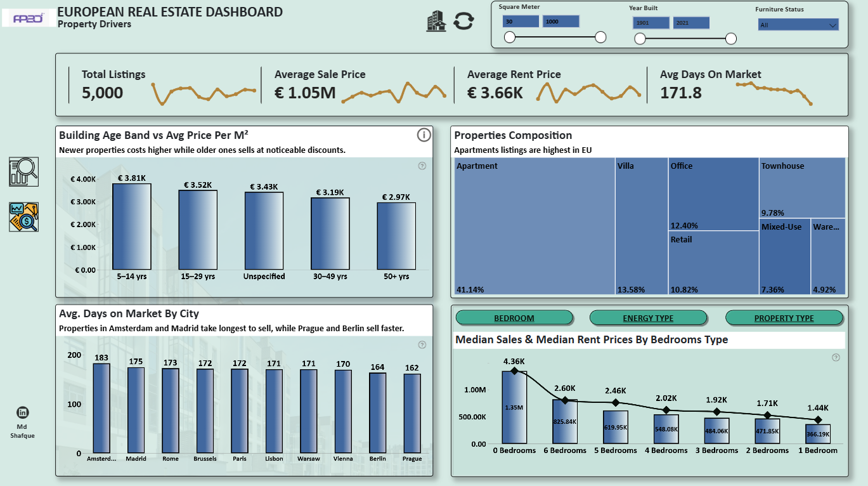Select the Square Meter maximum slider handle

(x=600, y=38)
